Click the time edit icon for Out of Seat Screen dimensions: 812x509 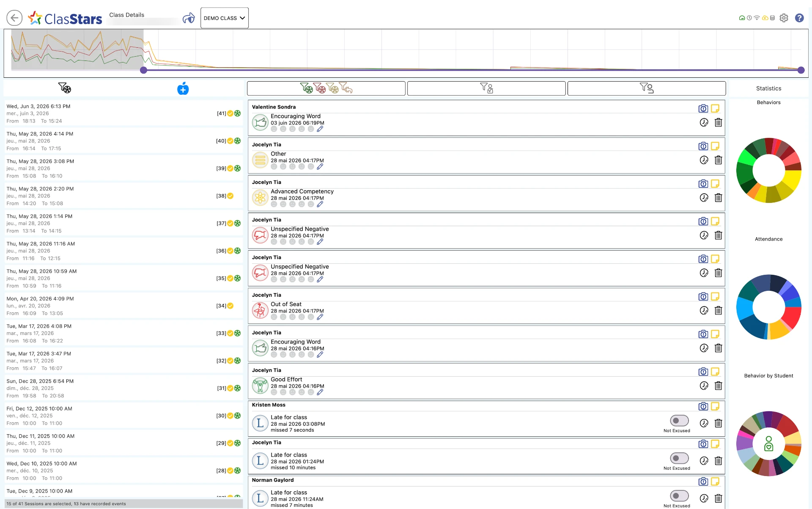point(704,311)
